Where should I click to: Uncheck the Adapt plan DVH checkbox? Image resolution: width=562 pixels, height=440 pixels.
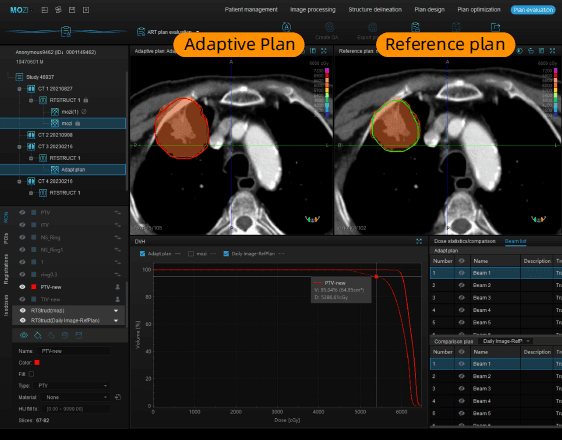[142, 254]
